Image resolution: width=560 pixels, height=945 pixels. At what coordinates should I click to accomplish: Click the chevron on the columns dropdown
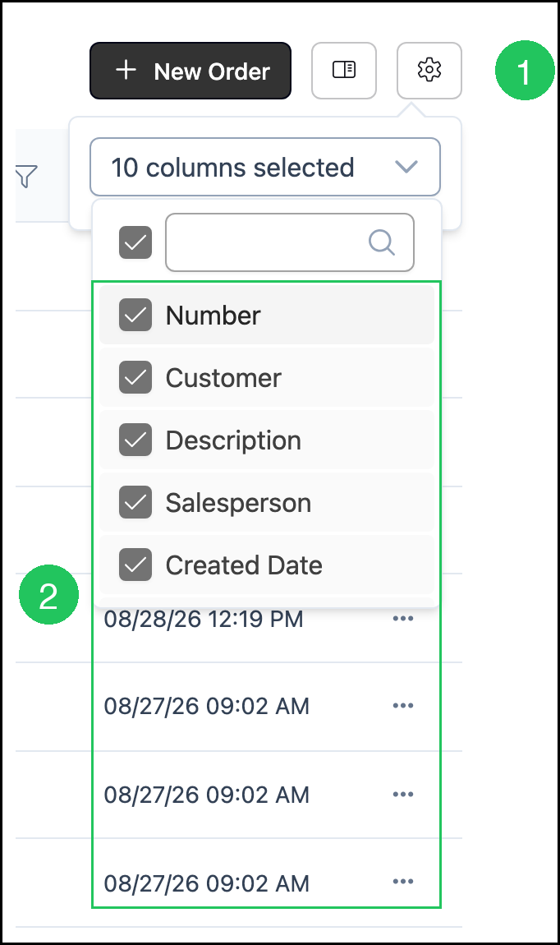[x=406, y=167]
